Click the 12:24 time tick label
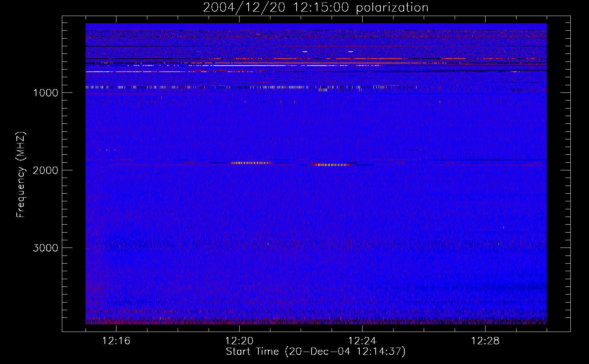The image size is (589, 364). tap(362, 341)
